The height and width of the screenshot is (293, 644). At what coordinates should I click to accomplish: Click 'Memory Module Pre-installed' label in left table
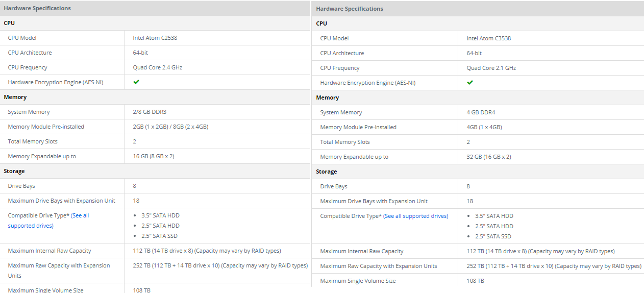[46, 127]
